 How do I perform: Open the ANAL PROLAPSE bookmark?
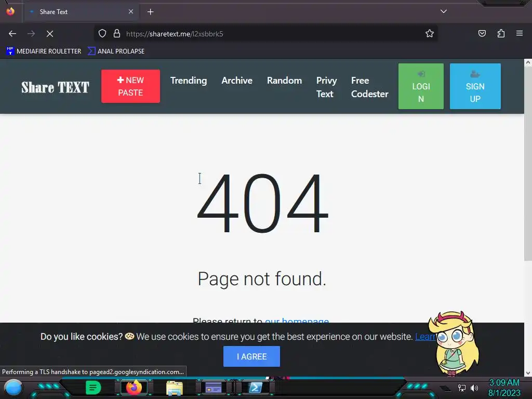[116, 51]
